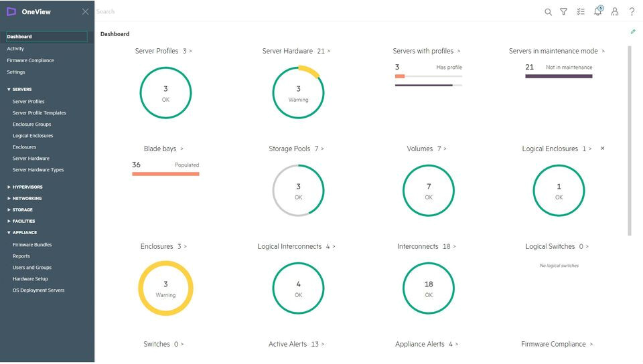Open the help question mark icon
Screen dimensions: 643x364
(632, 12)
